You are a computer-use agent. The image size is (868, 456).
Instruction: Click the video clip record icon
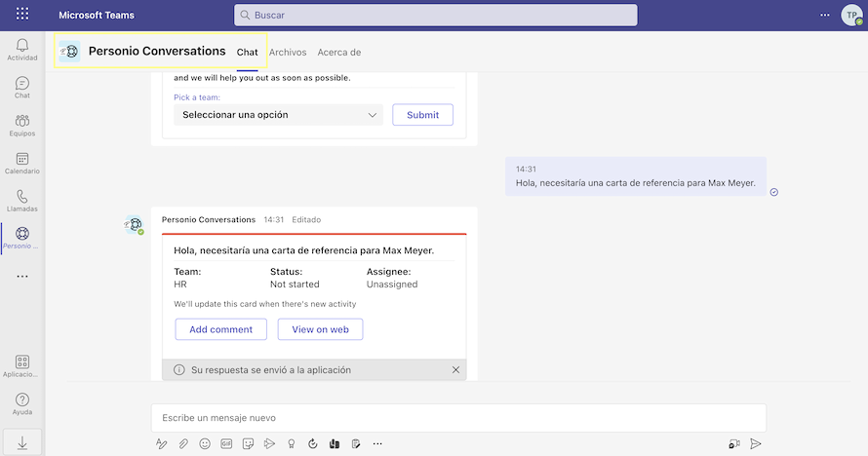coord(734,444)
